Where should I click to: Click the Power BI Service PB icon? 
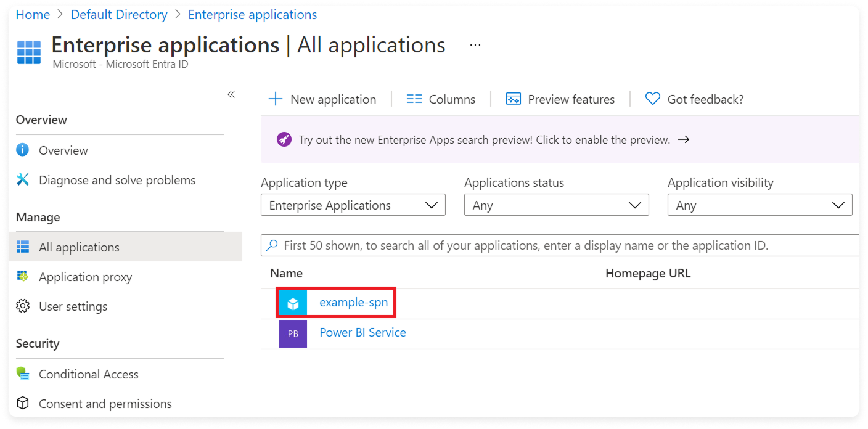293,333
